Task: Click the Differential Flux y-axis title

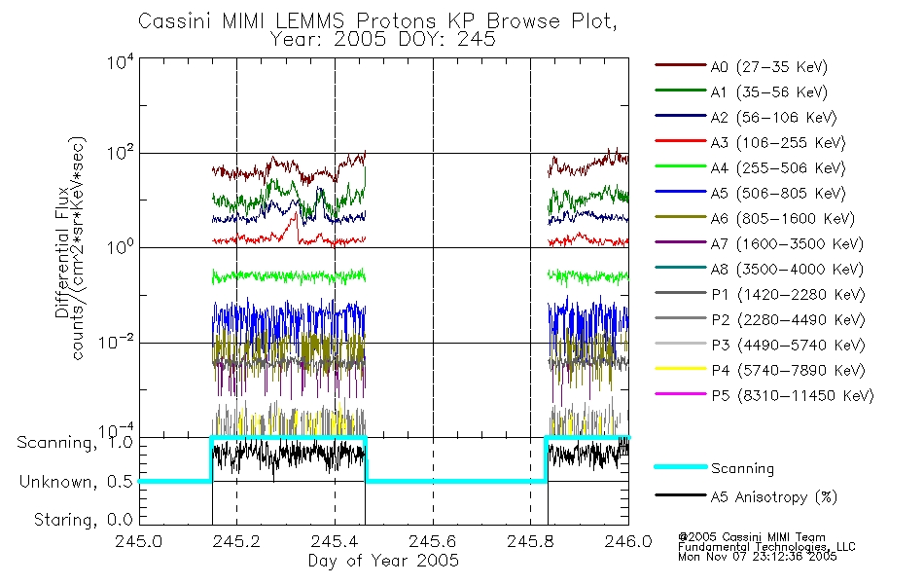Action: tap(62, 253)
